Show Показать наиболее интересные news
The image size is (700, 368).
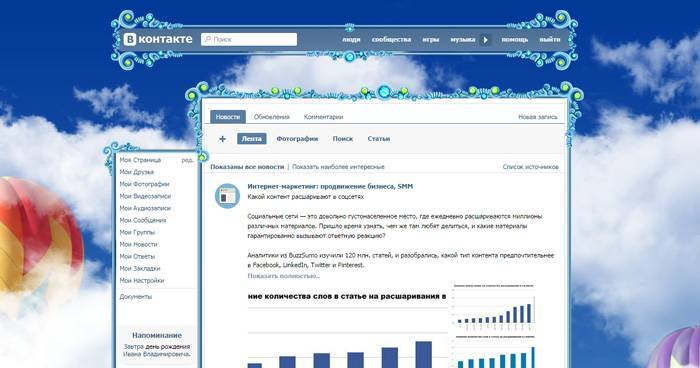[x=338, y=167]
